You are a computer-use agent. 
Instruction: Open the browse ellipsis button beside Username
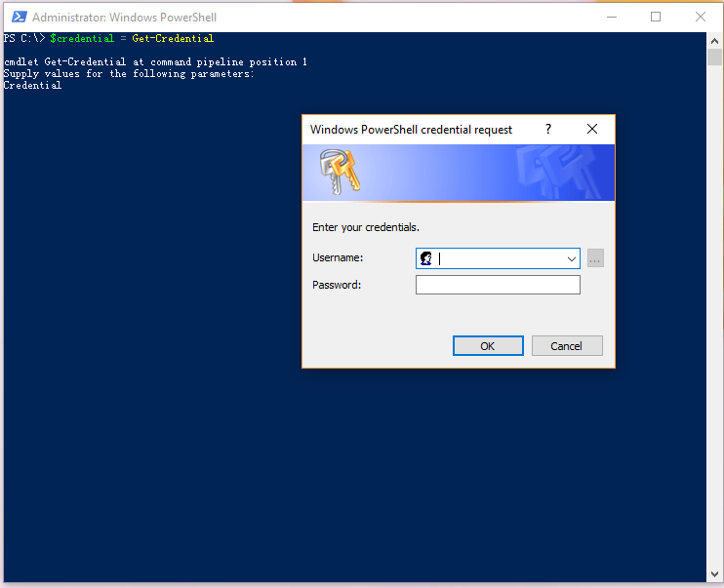(595, 258)
